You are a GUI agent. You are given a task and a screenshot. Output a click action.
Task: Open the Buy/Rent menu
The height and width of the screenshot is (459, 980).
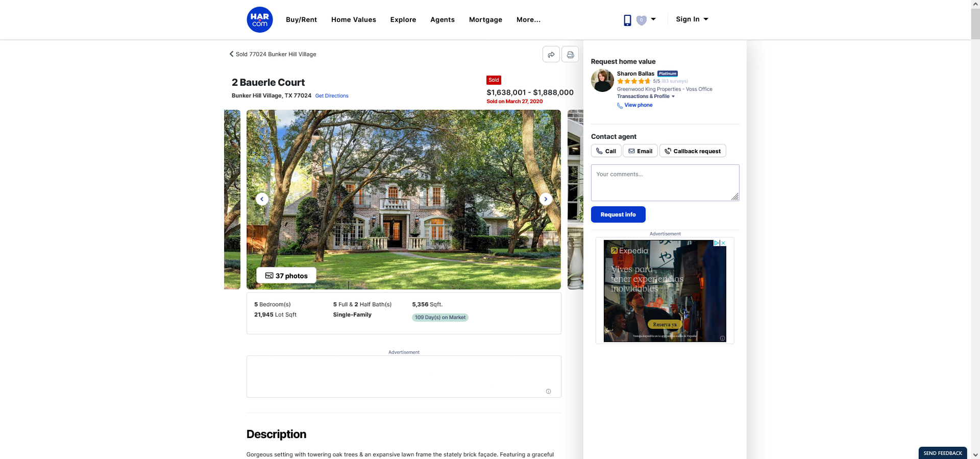click(301, 19)
